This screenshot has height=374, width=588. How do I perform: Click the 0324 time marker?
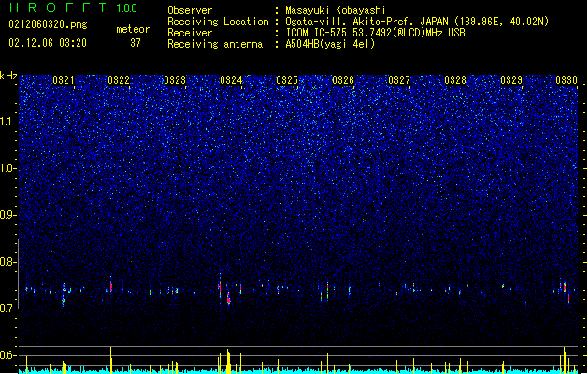coord(231,80)
